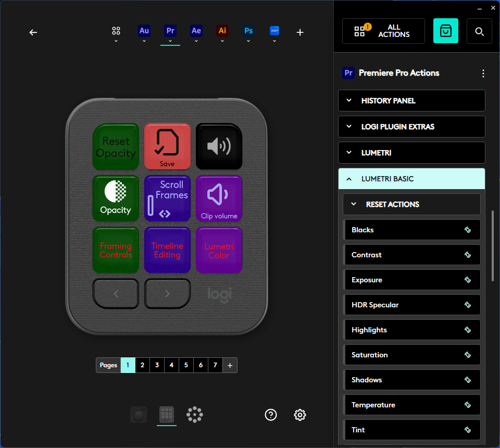
Task: Open the Timeline Editing folder key
Action: coord(167,250)
